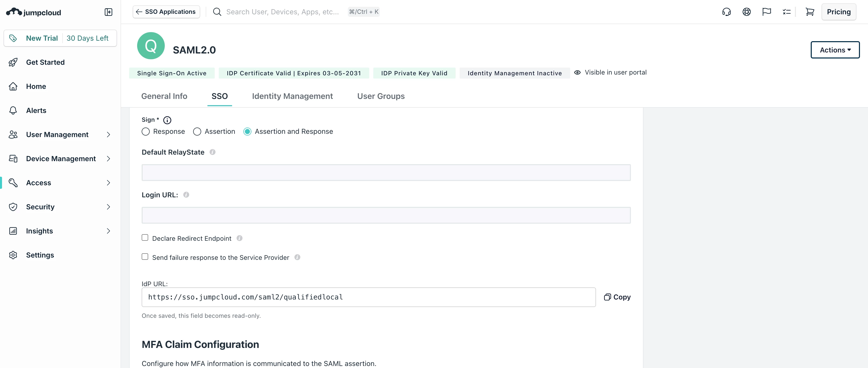Click the Home house icon

(13, 87)
